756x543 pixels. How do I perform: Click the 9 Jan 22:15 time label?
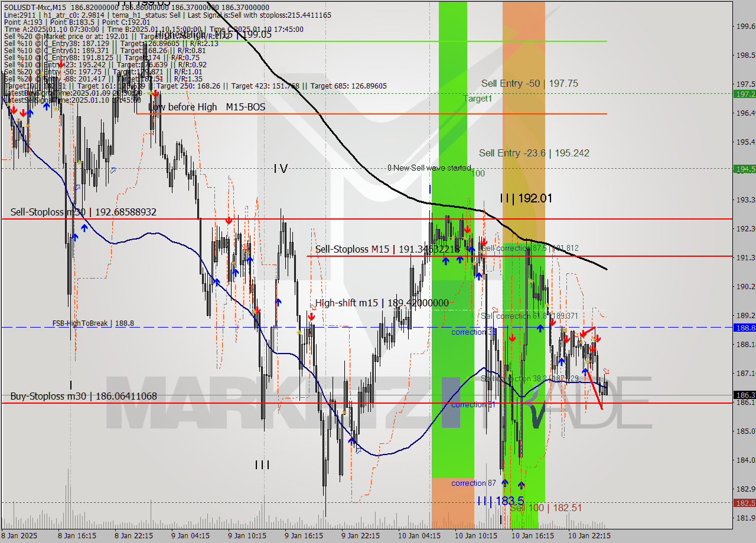point(361,536)
